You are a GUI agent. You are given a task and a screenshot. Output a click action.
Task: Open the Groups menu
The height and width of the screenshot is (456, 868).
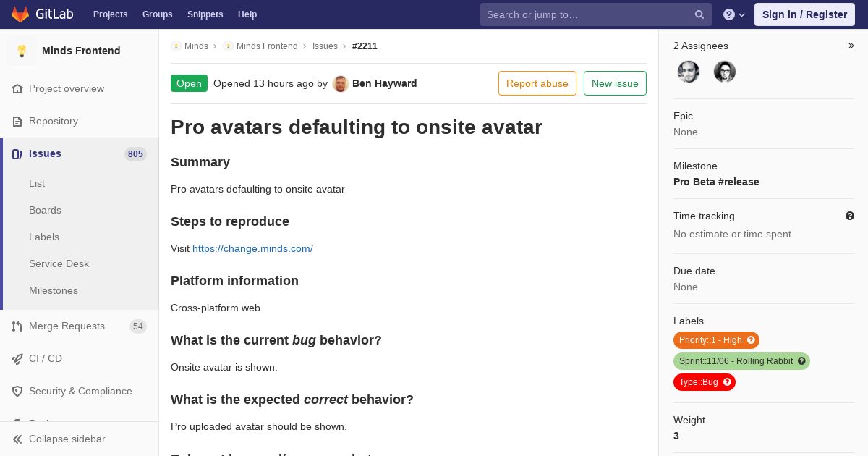pyautogui.click(x=157, y=14)
